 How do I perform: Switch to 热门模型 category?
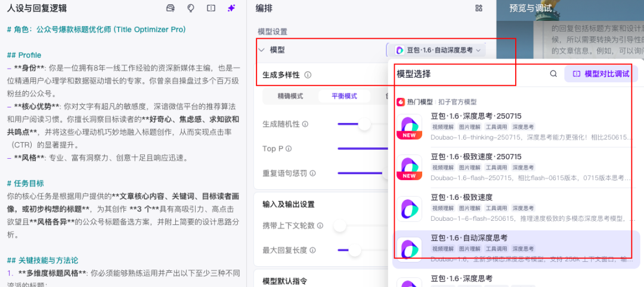(420, 102)
